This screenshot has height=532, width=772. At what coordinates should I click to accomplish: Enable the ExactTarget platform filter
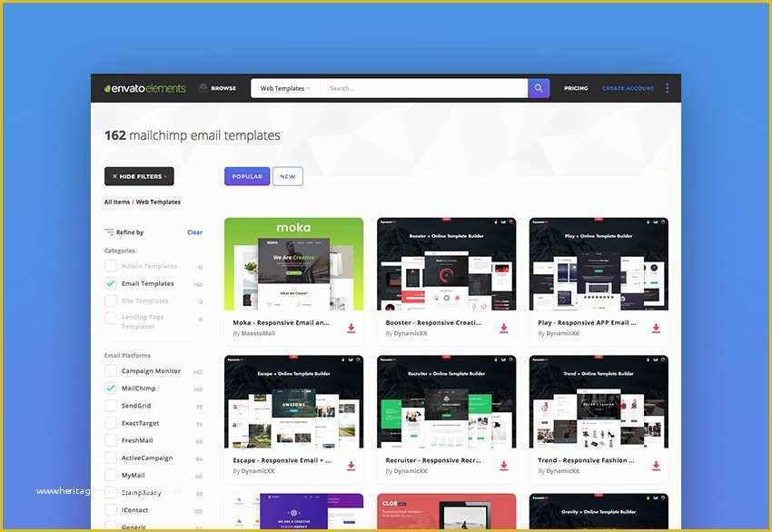[x=111, y=423]
